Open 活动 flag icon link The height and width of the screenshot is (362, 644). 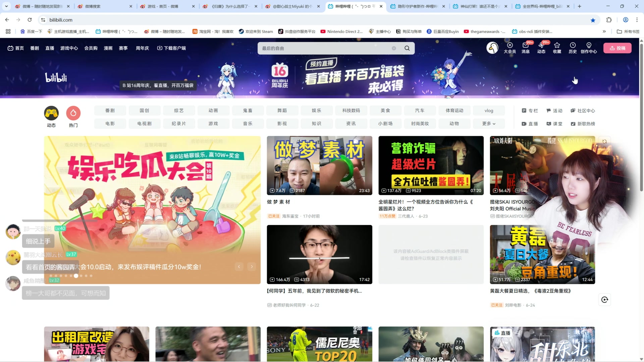click(x=554, y=111)
